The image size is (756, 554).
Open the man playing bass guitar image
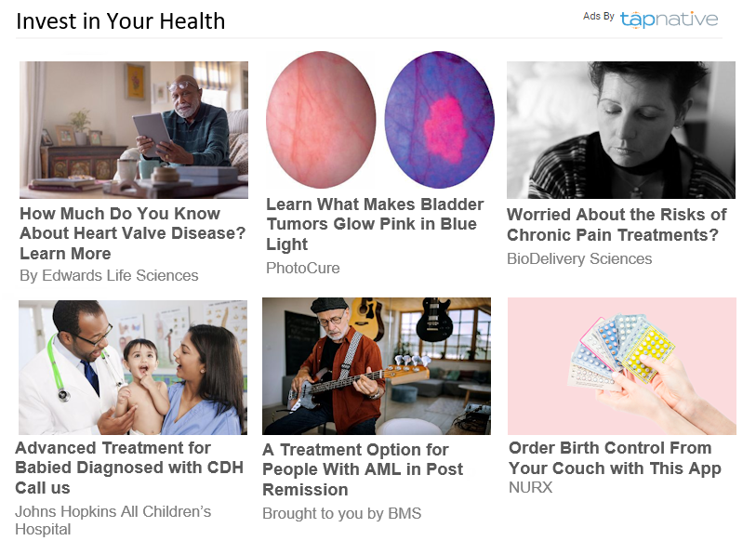[377, 366]
